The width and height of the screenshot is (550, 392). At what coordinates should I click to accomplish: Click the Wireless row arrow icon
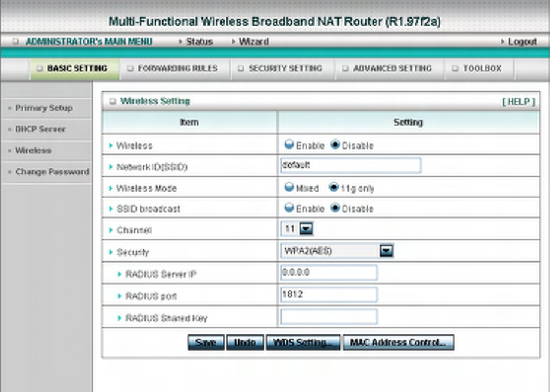110,145
